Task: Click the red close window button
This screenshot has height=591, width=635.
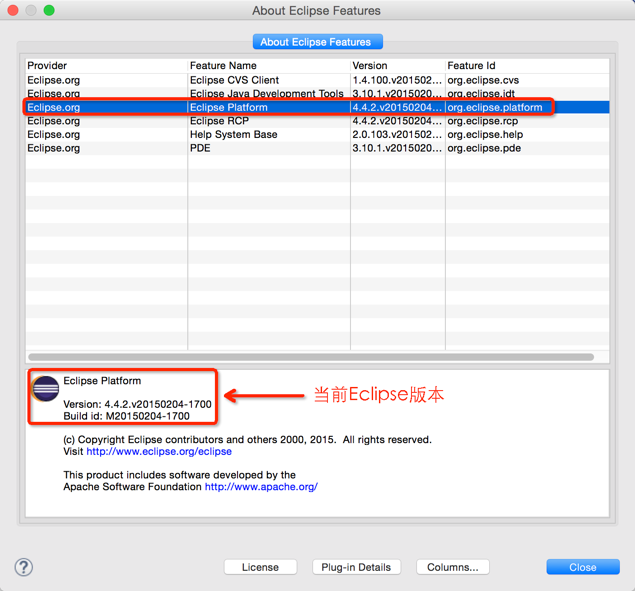Action: tap(12, 10)
